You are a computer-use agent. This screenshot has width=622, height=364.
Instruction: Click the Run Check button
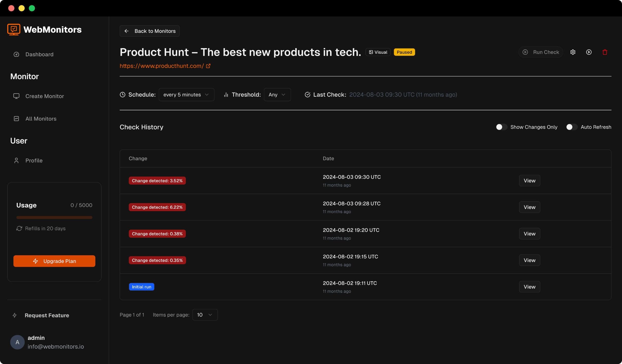pyautogui.click(x=541, y=52)
